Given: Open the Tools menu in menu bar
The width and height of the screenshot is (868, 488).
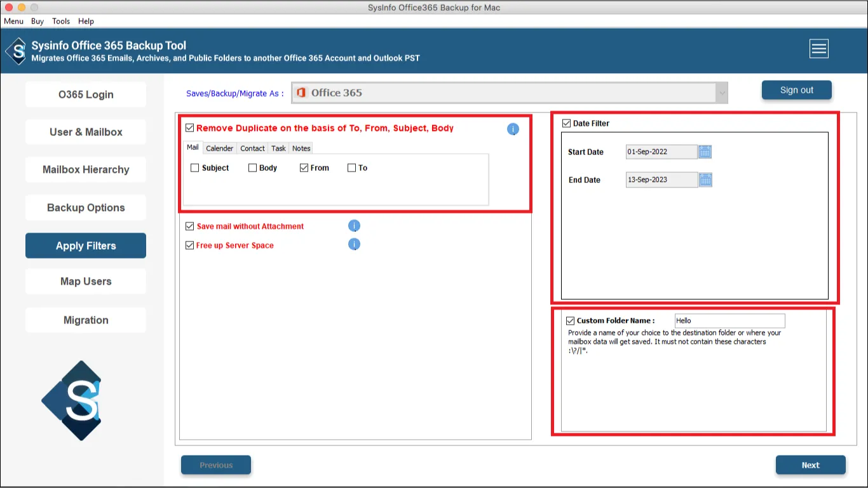Looking at the screenshot, I should point(61,21).
